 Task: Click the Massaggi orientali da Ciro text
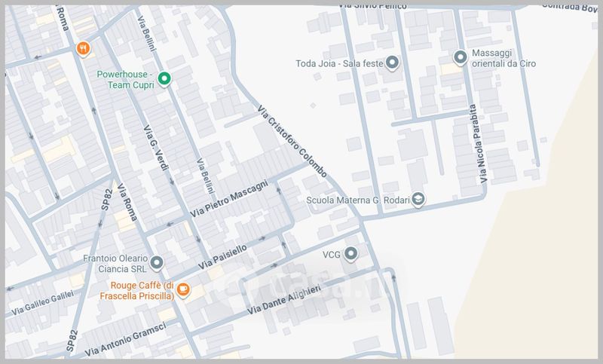(x=503, y=60)
